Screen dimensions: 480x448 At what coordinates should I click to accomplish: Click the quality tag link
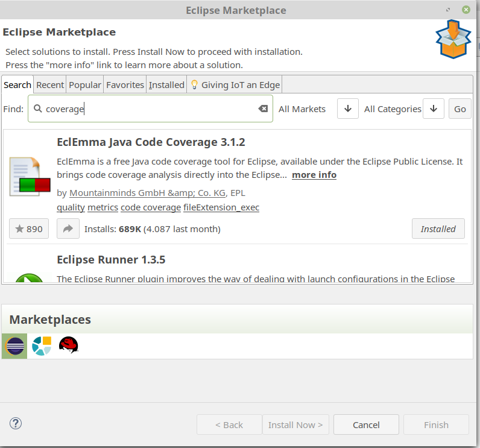tap(71, 207)
